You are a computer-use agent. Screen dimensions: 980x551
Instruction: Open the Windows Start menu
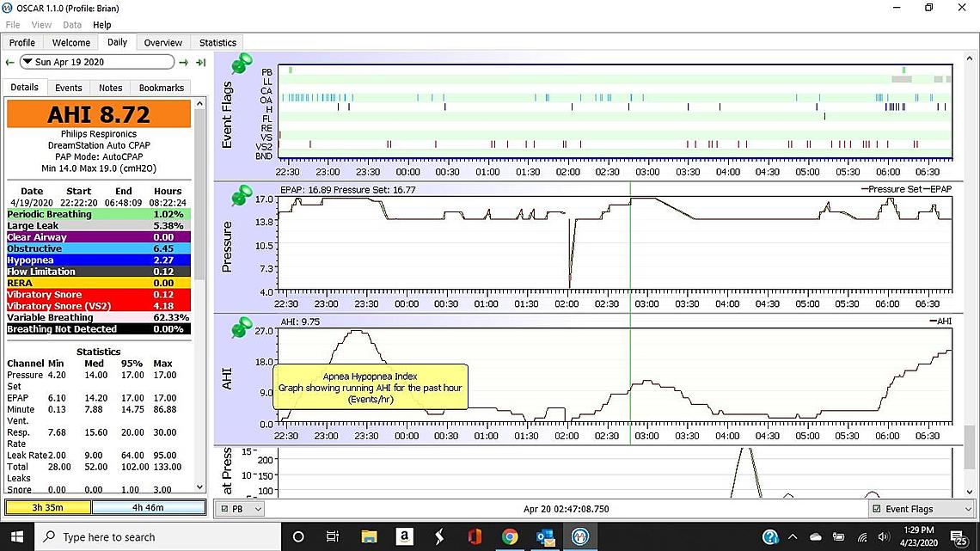[17, 536]
